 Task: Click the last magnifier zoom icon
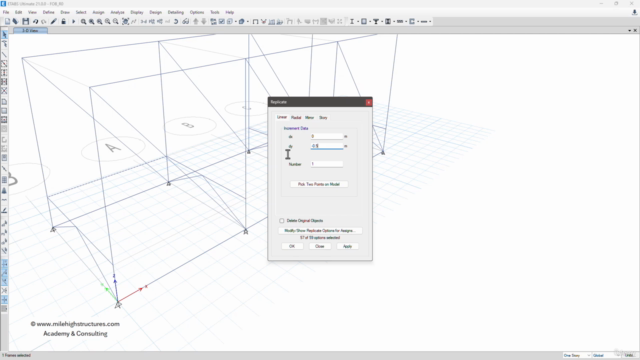click(116, 22)
